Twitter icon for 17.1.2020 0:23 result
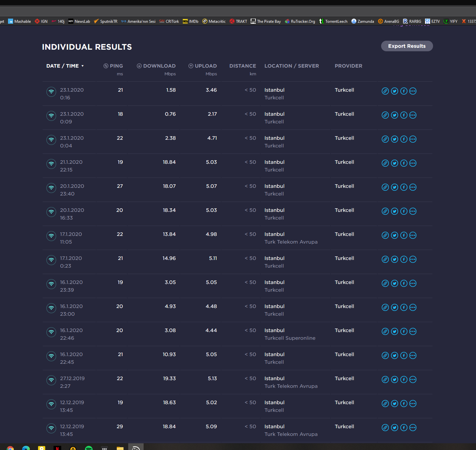The width and height of the screenshot is (476, 450). pyautogui.click(x=395, y=259)
